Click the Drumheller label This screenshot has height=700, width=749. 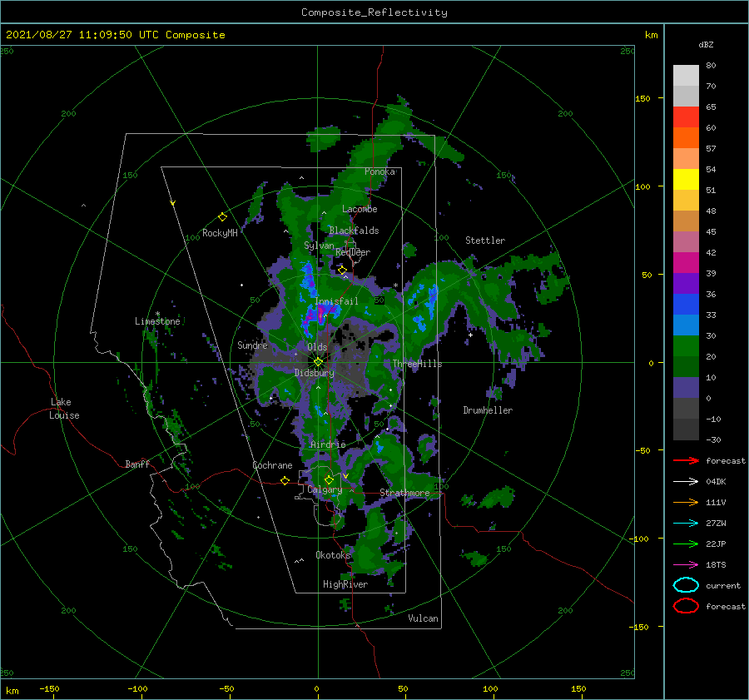488,410
